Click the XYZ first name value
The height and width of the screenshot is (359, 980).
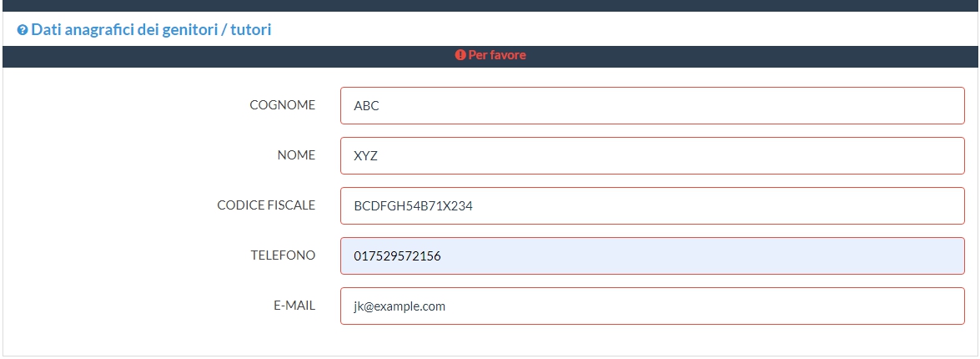coord(366,156)
